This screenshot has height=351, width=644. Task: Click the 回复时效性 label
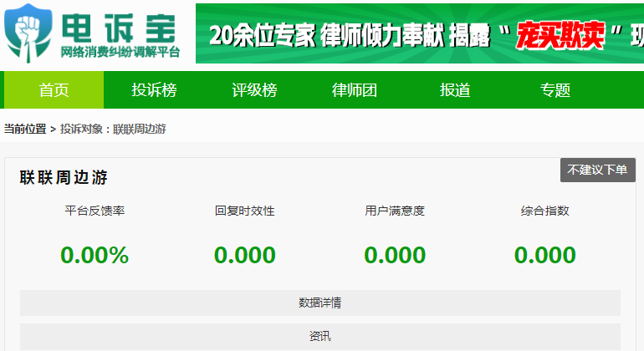[x=245, y=211]
